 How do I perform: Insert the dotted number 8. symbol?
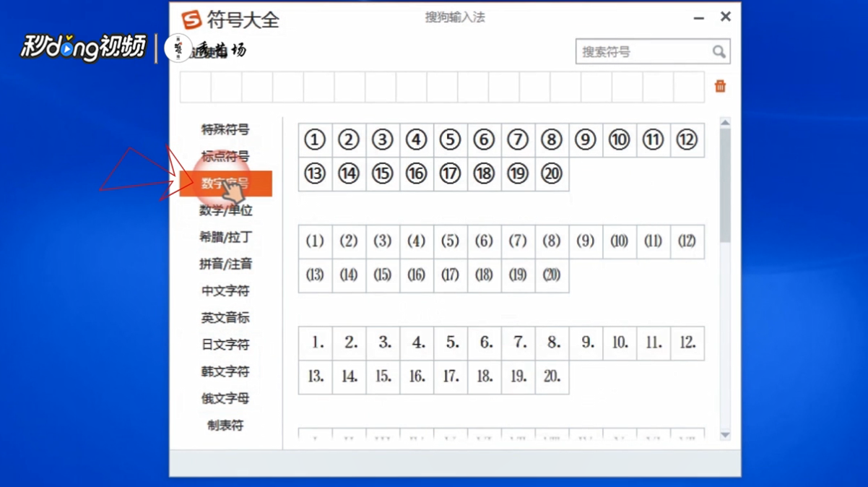[552, 343]
